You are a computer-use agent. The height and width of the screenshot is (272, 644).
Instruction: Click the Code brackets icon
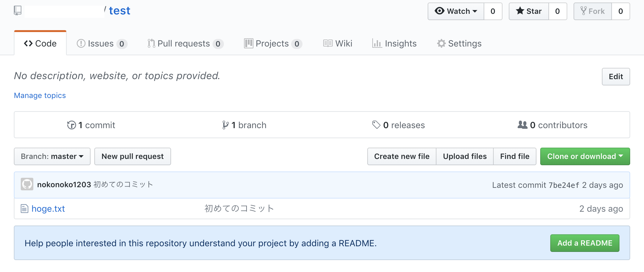[28, 43]
